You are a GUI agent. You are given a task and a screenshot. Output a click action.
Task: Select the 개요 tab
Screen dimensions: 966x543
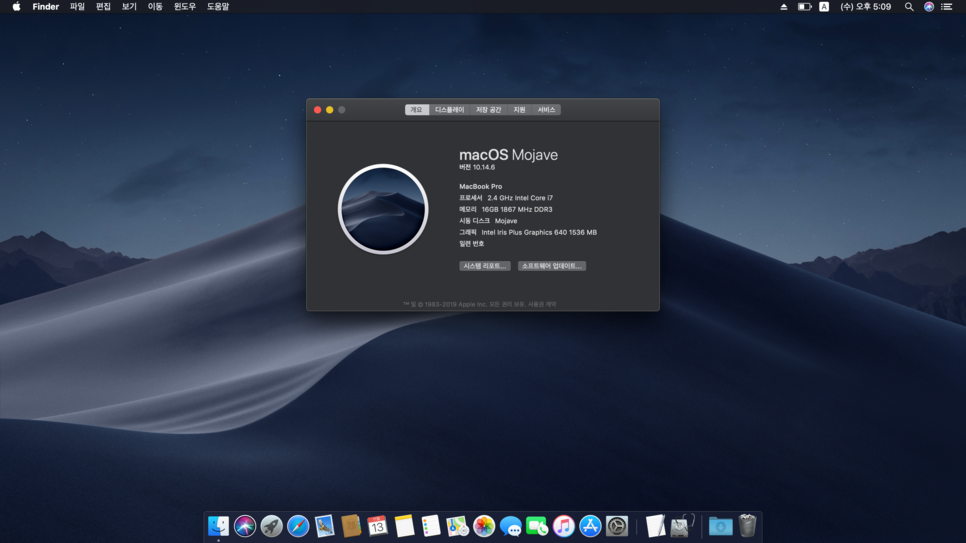pos(416,110)
